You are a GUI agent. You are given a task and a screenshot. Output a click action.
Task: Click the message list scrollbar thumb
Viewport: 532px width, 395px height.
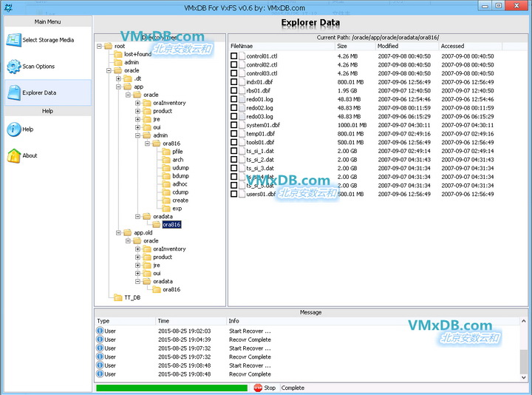(x=523, y=362)
